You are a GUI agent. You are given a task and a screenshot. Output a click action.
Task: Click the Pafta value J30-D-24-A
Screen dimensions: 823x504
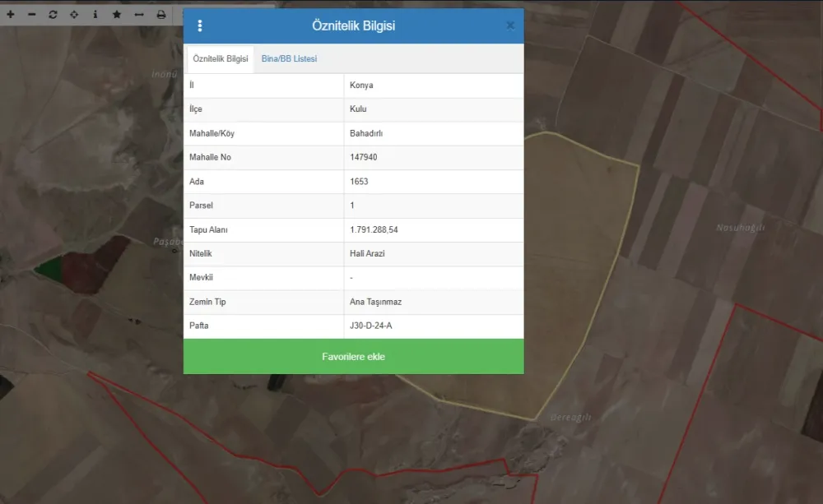pos(370,326)
